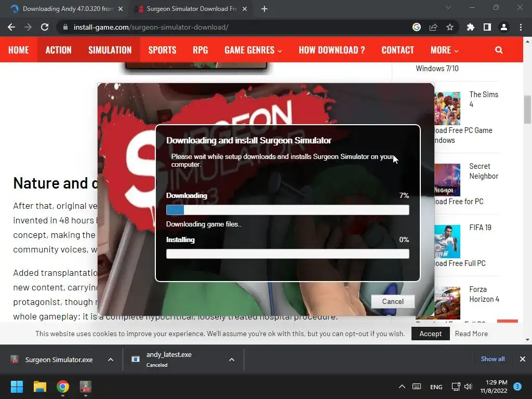Accept the cookies notice
The image size is (532, 399).
pos(431,334)
